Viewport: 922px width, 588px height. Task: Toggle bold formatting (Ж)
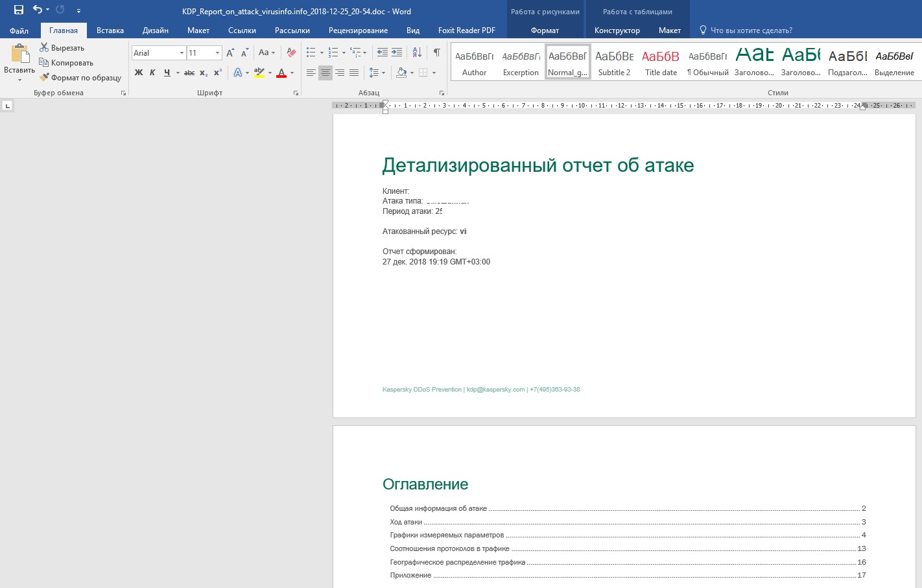(x=138, y=73)
